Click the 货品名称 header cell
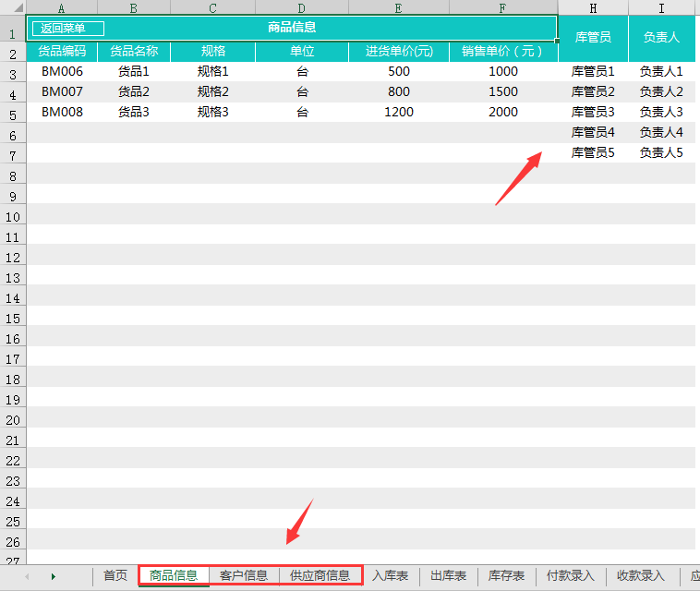 (x=134, y=52)
